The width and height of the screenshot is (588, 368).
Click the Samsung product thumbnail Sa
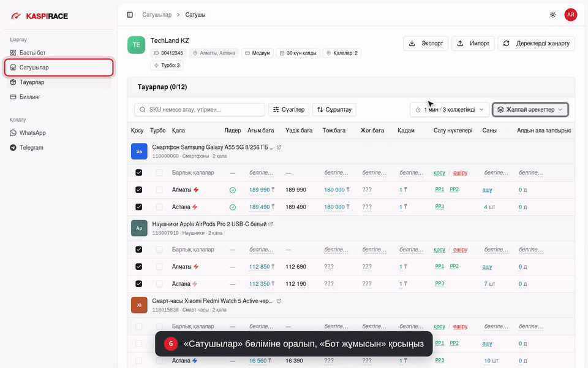pyautogui.click(x=139, y=151)
